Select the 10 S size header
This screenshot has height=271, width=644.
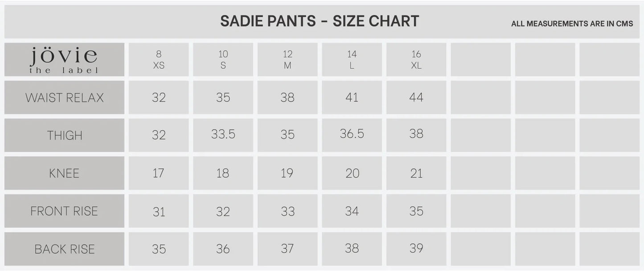click(x=223, y=60)
